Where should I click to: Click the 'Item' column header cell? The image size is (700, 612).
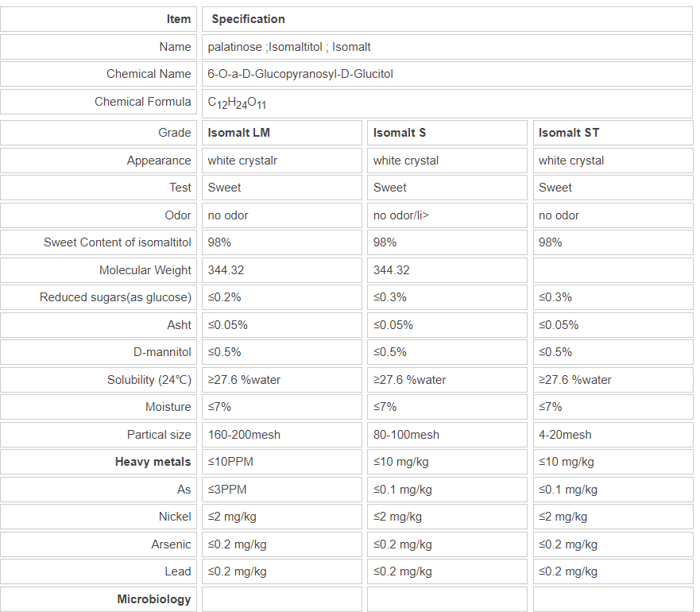pos(179,19)
